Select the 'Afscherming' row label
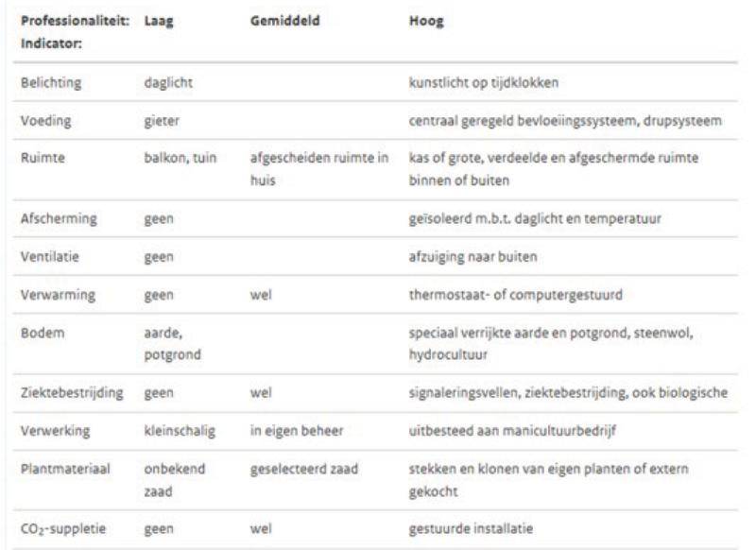 pyautogui.click(x=54, y=218)
